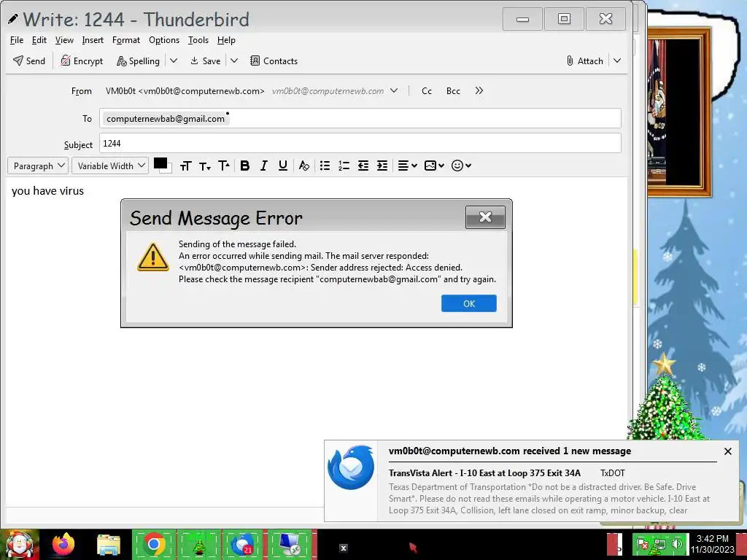Open the TransVista Alert notification title
Image resolution: width=747 pixels, height=560 pixels.
484,472
